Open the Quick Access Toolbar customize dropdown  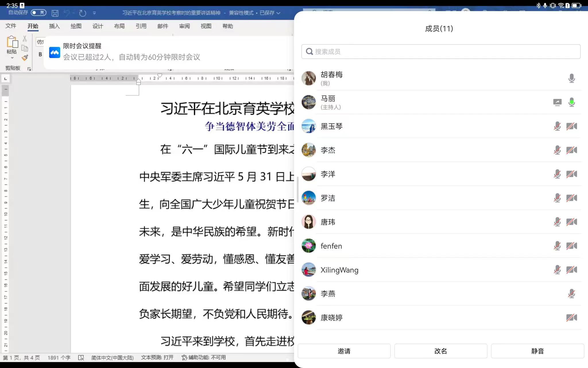click(94, 13)
